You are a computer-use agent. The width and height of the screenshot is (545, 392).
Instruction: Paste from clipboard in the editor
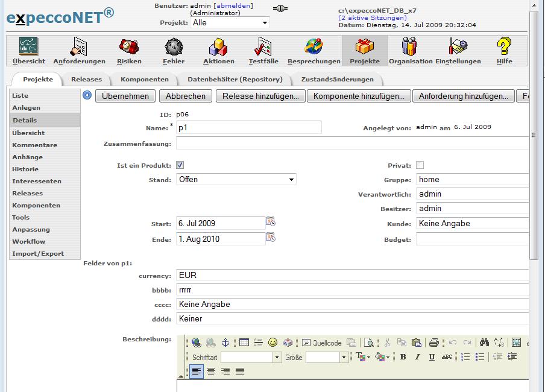coord(416,343)
